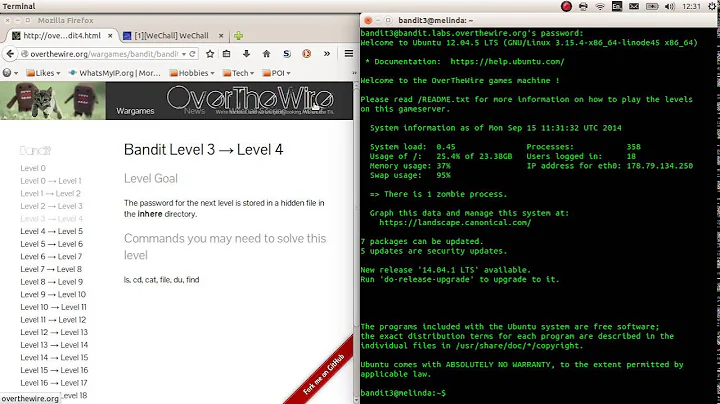Image resolution: width=720 pixels, height=404 pixels.
Task: Close the overthewire bandit4 tab
Action: click(110, 35)
